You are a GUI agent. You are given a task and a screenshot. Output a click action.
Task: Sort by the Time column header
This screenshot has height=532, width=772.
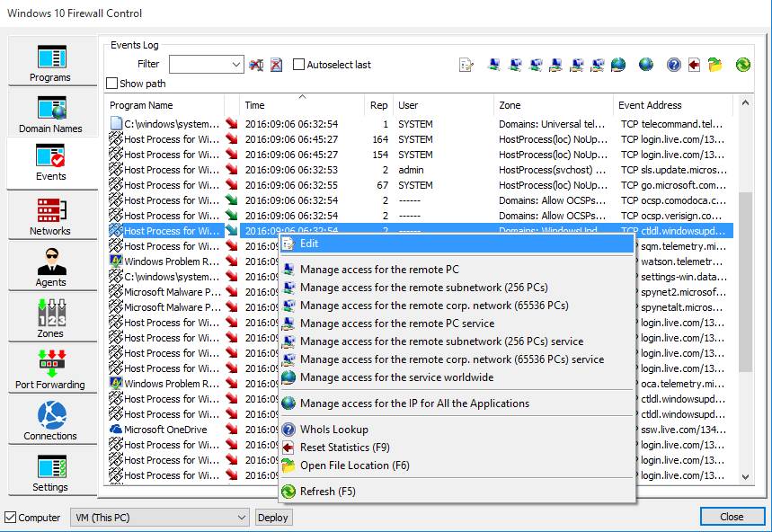click(x=302, y=105)
